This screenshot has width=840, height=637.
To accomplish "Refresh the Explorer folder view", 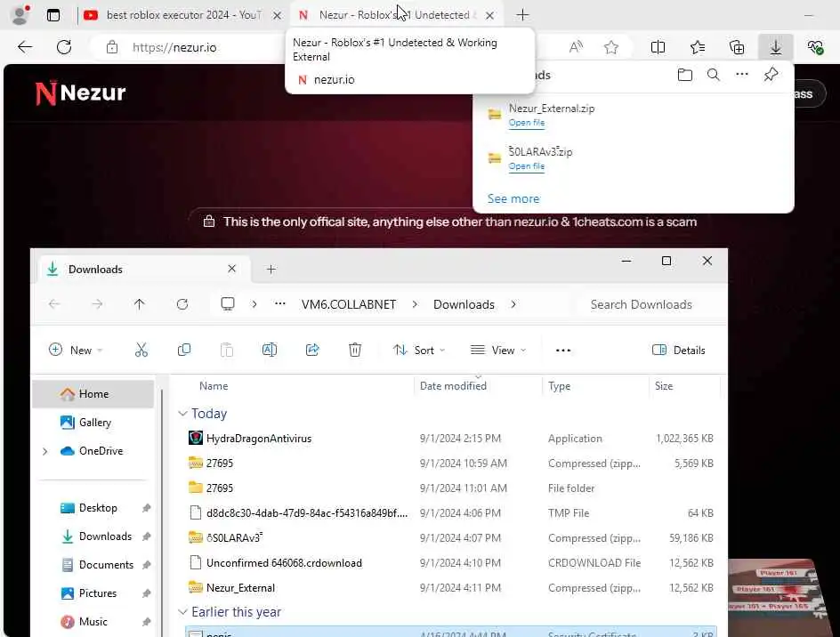I will [x=182, y=304].
